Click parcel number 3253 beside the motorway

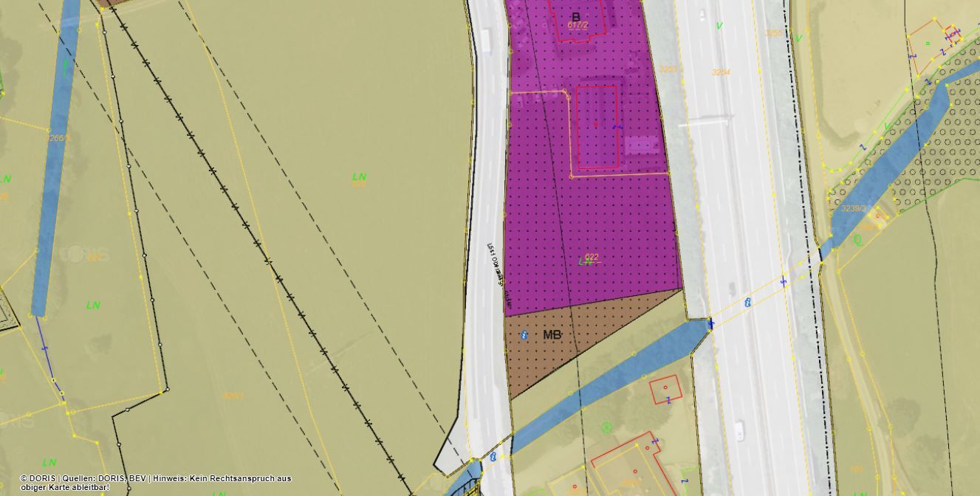(668, 69)
